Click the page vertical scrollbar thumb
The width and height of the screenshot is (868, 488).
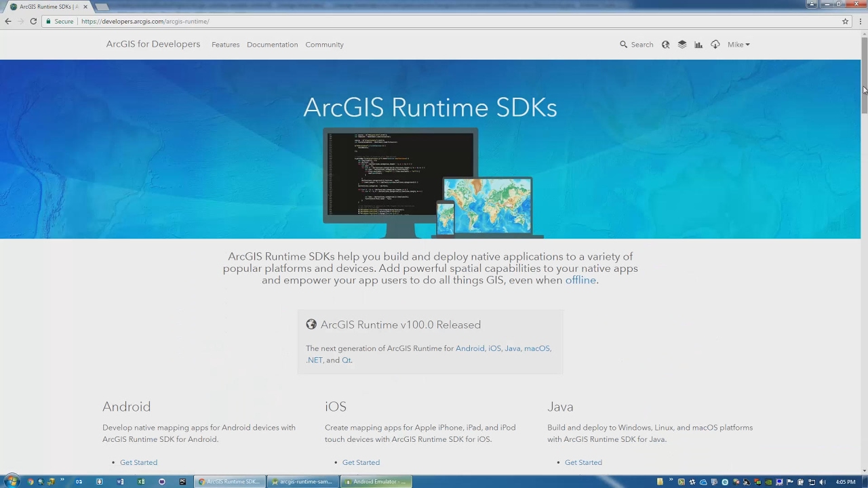pos(864,76)
